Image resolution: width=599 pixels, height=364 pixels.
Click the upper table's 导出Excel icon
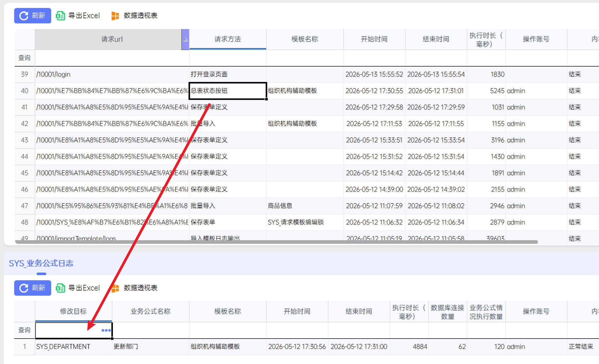[60, 16]
